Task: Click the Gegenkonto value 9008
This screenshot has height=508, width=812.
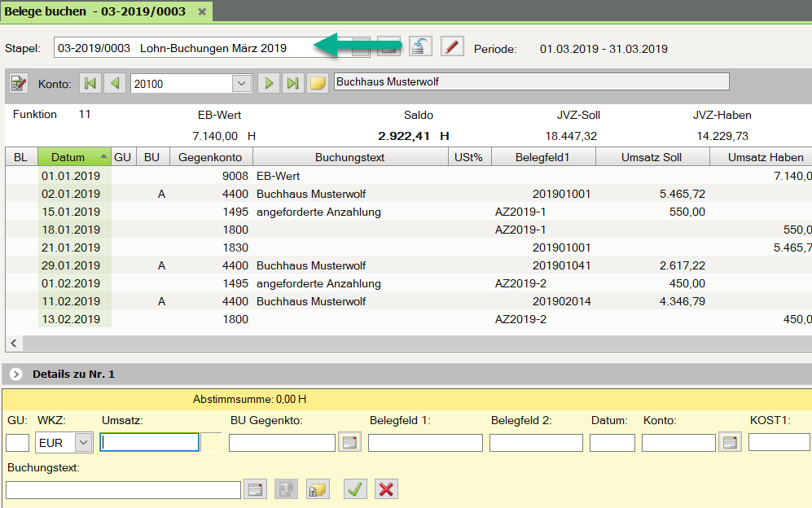Action: [235, 176]
